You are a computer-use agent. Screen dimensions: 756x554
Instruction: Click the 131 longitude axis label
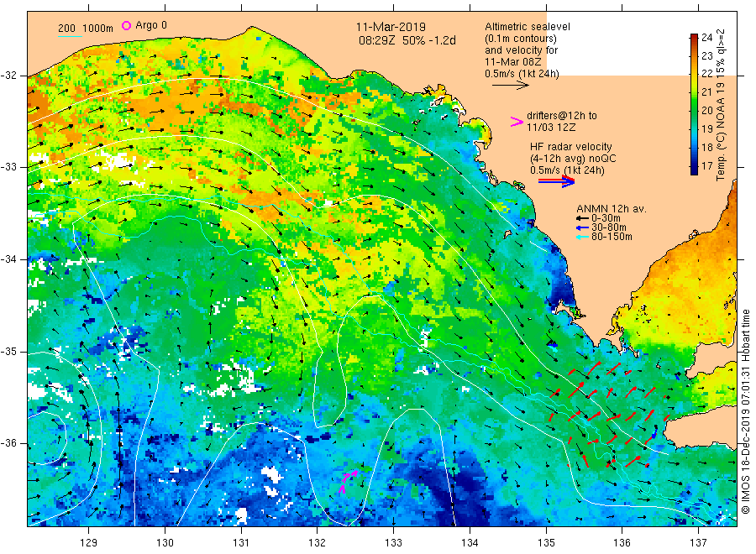(241, 543)
